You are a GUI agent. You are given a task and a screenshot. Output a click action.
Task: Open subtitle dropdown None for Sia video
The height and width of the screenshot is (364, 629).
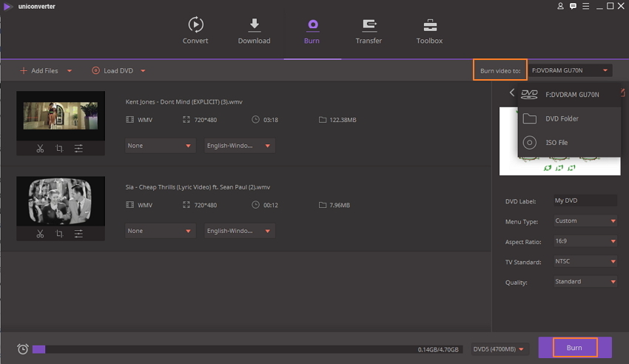click(160, 231)
